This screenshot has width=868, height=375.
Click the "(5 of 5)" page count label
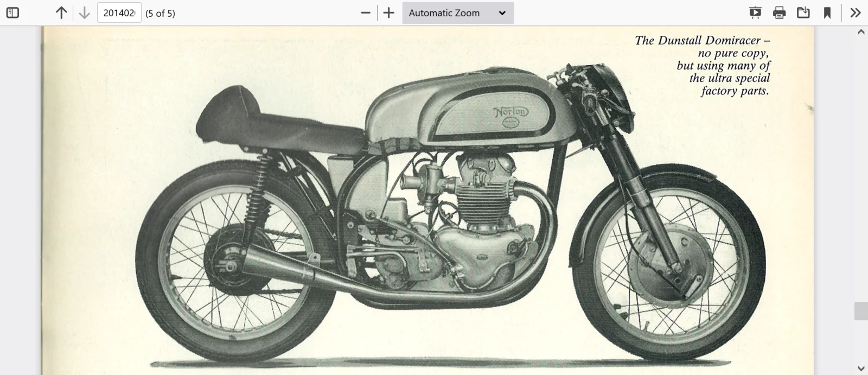pyautogui.click(x=160, y=13)
